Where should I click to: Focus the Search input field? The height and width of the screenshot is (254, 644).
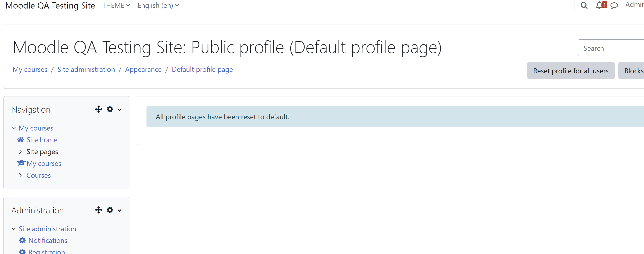coord(611,48)
